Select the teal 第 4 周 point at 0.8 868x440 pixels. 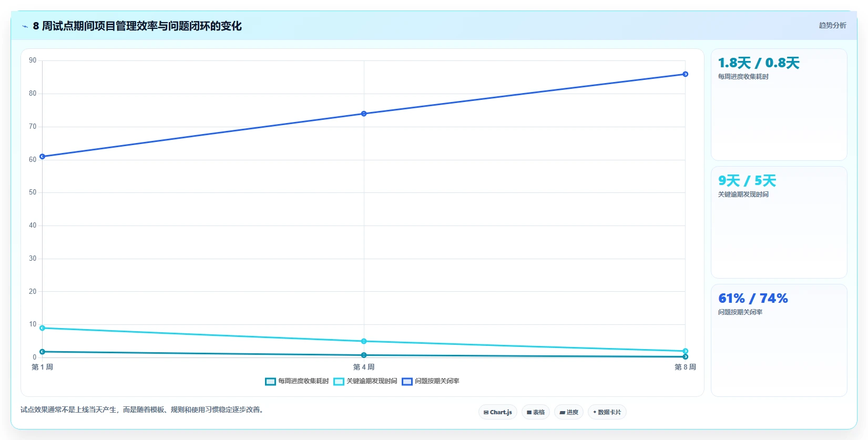tap(364, 355)
